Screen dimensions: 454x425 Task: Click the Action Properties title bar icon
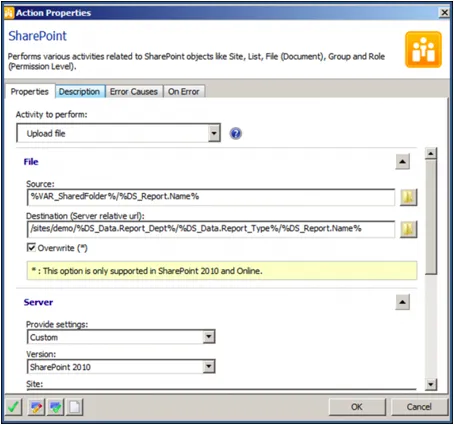tap(9, 13)
